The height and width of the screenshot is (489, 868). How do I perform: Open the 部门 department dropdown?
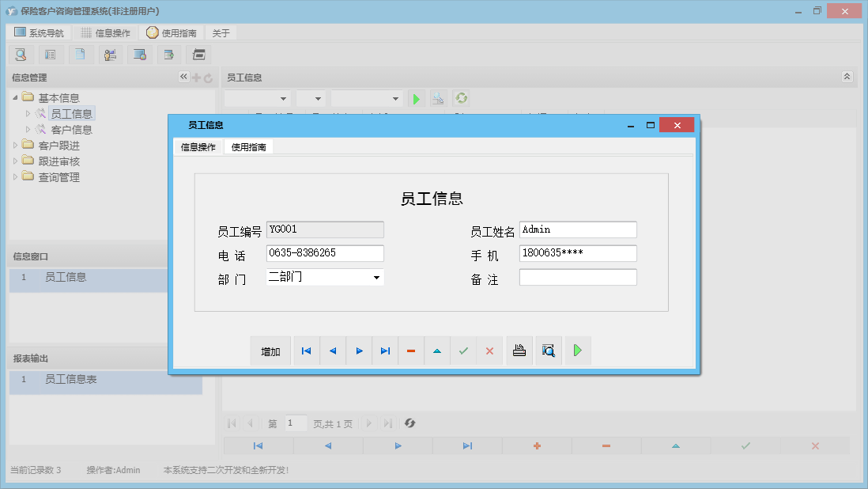(x=377, y=278)
